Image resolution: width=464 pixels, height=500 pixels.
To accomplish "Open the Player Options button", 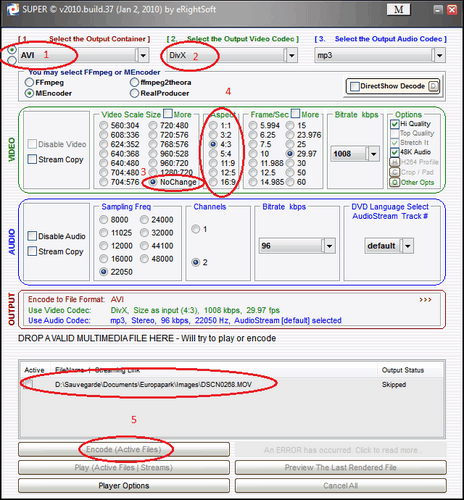I will 124,486.
